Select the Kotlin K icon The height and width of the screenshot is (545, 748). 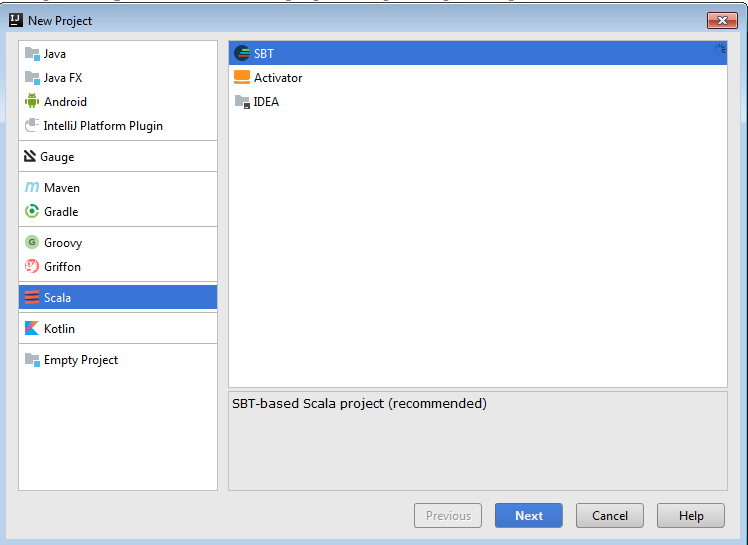click(x=32, y=328)
